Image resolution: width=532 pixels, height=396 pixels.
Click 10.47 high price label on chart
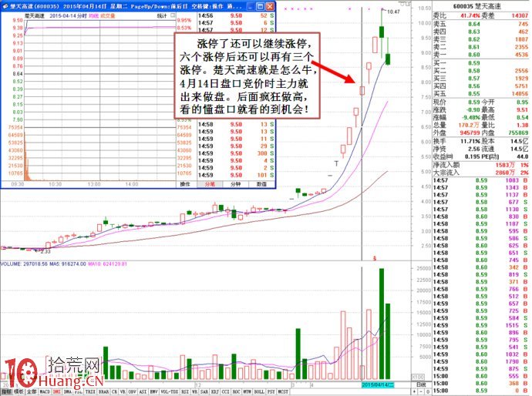393,12
